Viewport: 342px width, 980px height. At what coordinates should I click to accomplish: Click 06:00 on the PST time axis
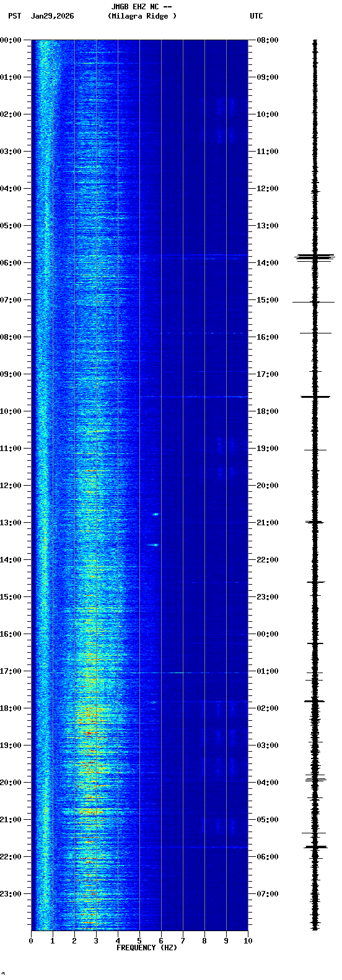(x=11, y=263)
